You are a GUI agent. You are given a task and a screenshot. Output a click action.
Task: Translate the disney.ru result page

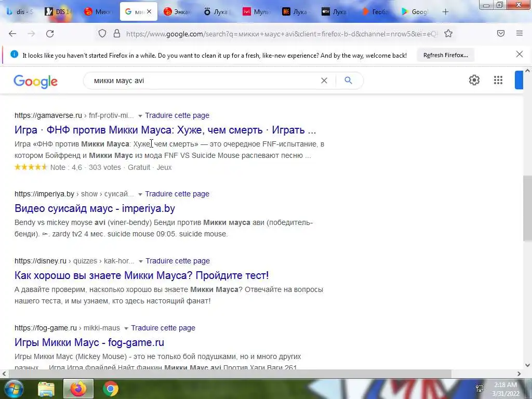click(x=178, y=261)
